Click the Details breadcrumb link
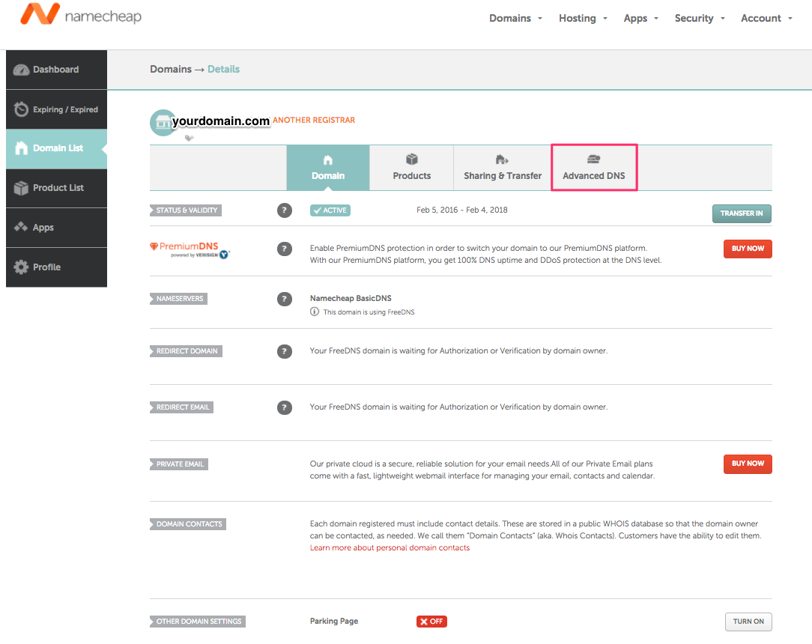Viewport: 812px width, 644px height. [x=224, y=70]
